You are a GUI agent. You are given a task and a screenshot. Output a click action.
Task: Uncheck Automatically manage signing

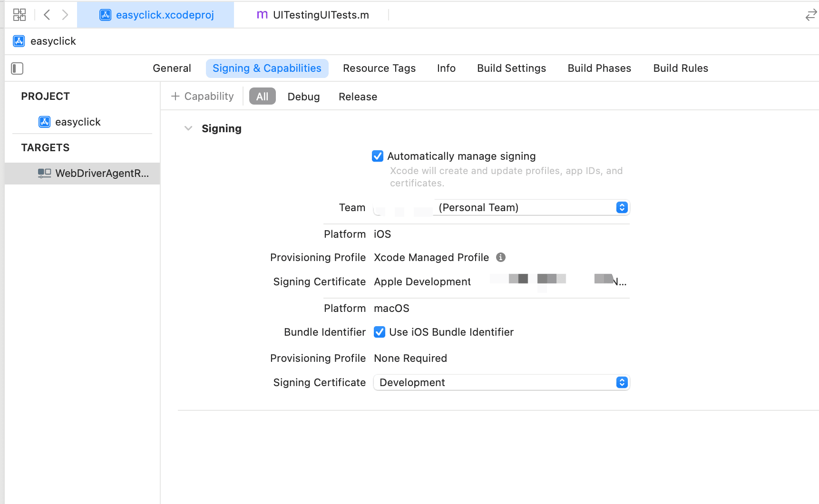coord(378,156)
